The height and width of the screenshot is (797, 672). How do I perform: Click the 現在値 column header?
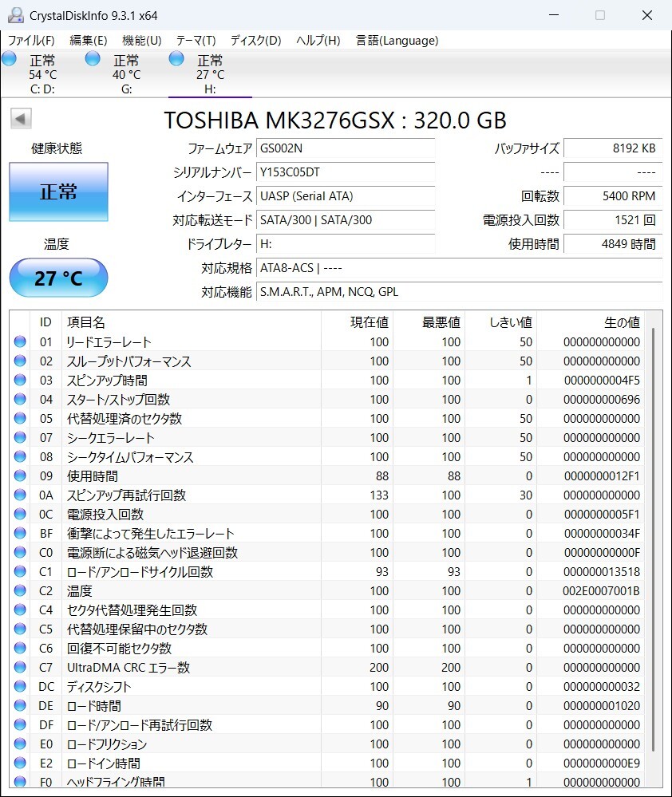tap(357, 322)
